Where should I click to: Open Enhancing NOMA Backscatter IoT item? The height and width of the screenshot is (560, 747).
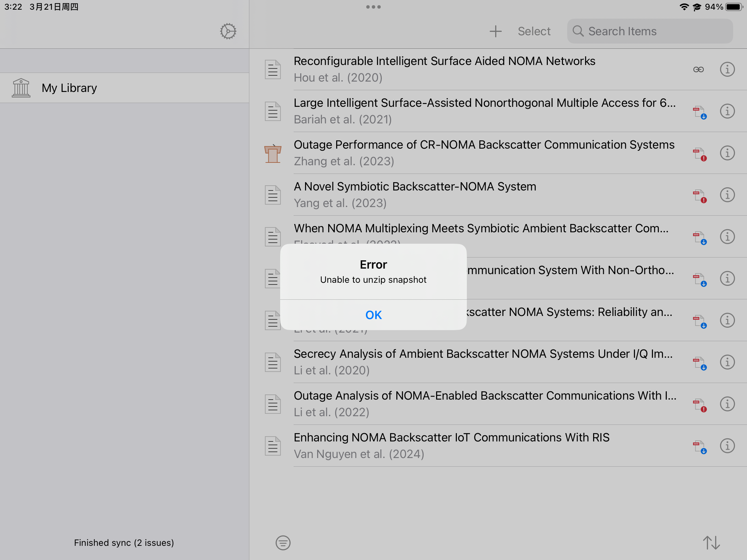point(451,438)
